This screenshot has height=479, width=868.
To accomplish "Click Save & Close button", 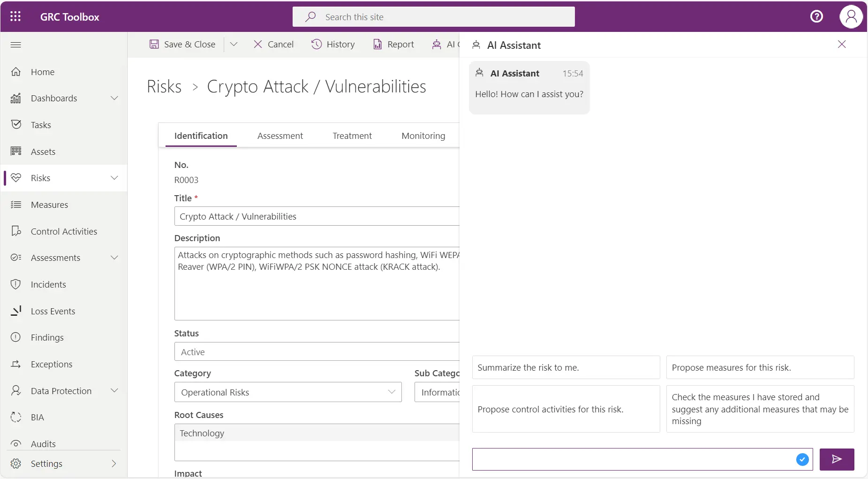I will [x=182, y=44].
